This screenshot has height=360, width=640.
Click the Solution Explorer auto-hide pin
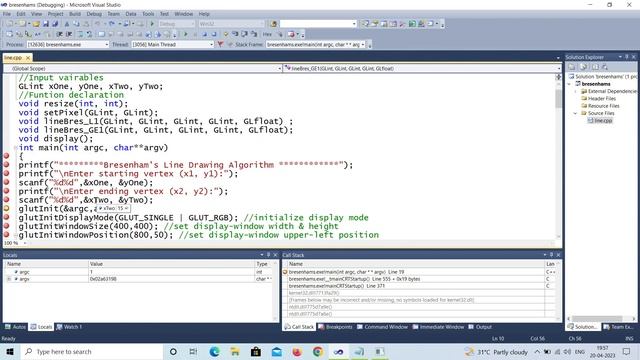pos(627,57)
